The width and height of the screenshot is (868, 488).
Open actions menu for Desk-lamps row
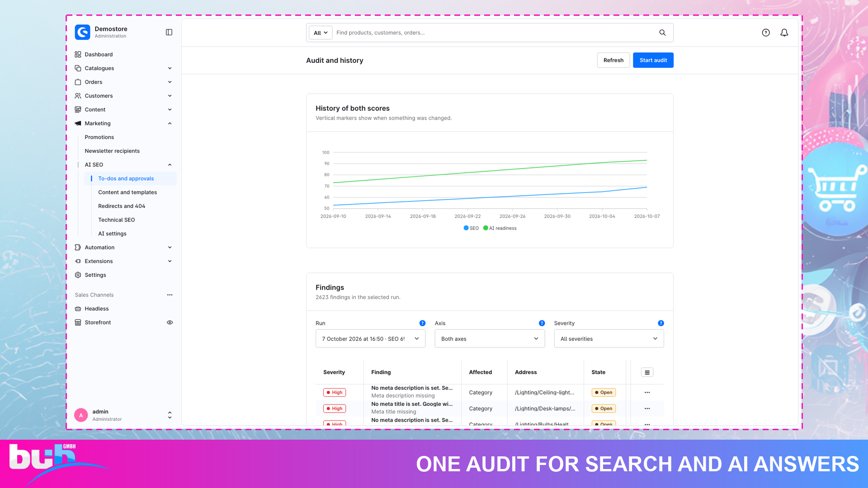pos(647,408)
